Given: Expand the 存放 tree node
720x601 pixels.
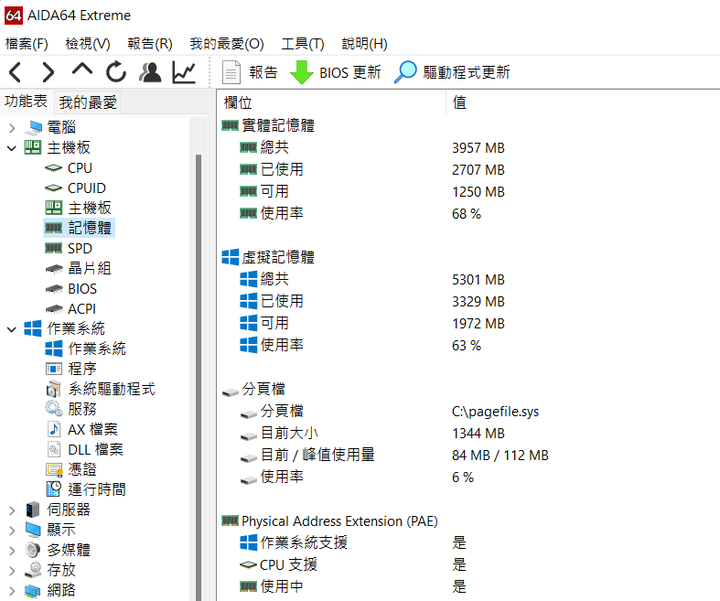Looking at the screenshot, I should click(12, 570).
